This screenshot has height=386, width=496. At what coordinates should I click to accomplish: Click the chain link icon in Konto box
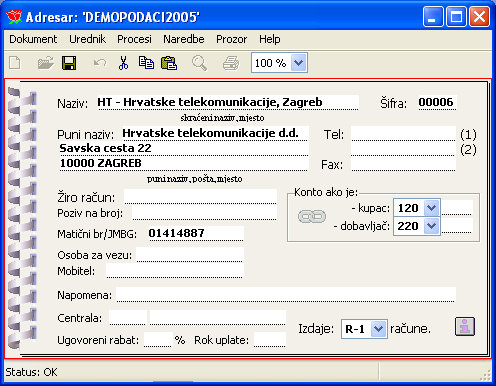coord(312,217)
